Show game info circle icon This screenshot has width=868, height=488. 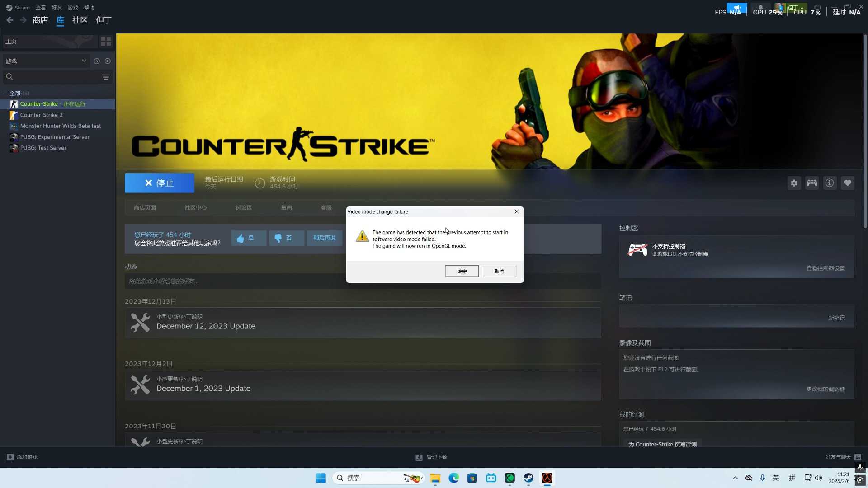coord(830,183)
